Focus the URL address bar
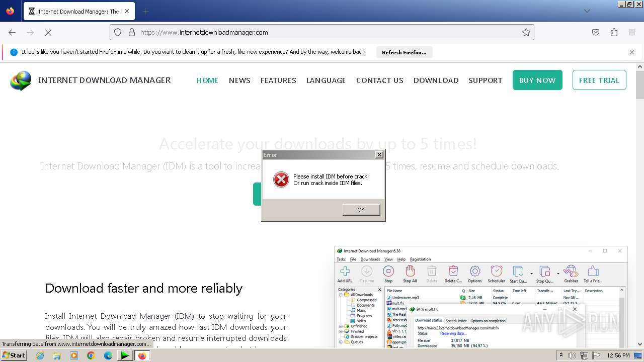The width and height of the screenshot is (644, 362). pos(322,32)
